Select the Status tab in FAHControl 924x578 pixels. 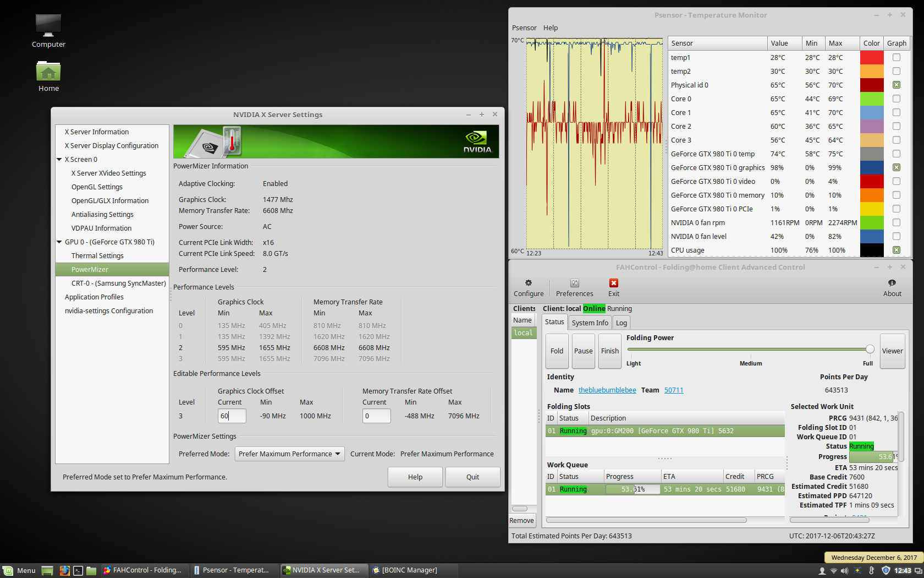[x=554, y=322]
